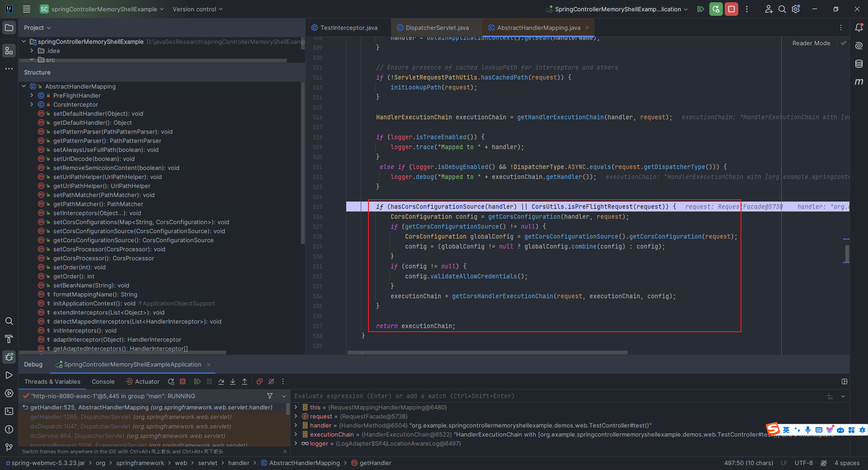Expand the 'request' variable
This screenshot has height=470, width=868.
pyautogui.click(x=296, y=416)
